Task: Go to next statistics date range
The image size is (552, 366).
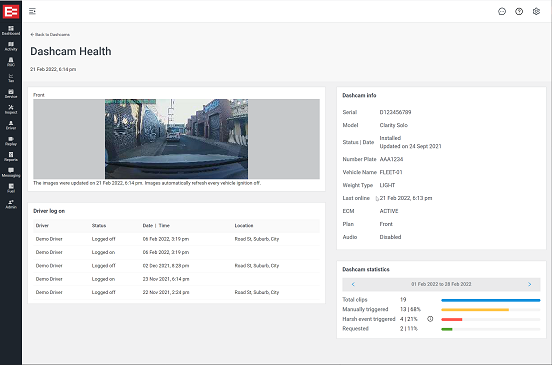Action: coord(529,284)
